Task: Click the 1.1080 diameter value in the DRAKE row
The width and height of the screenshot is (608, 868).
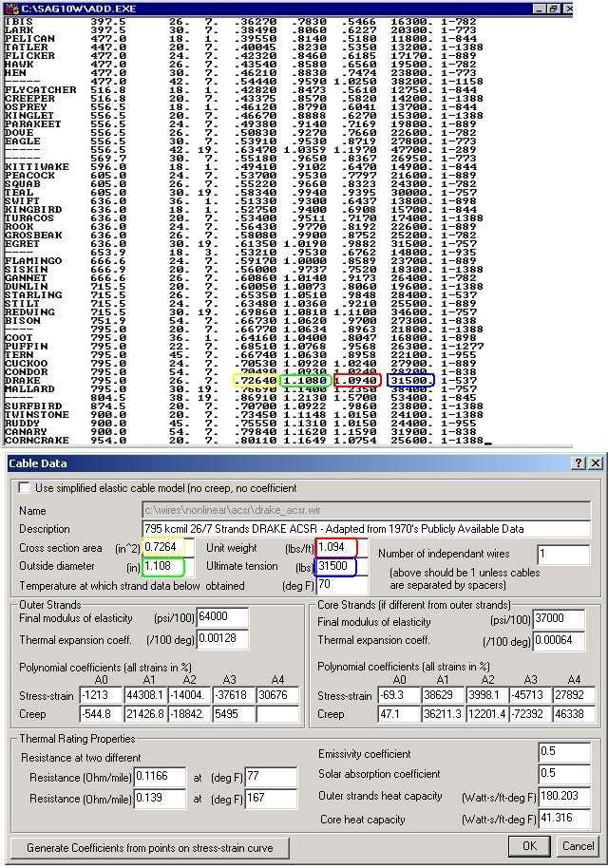Action: pos(306,380)
